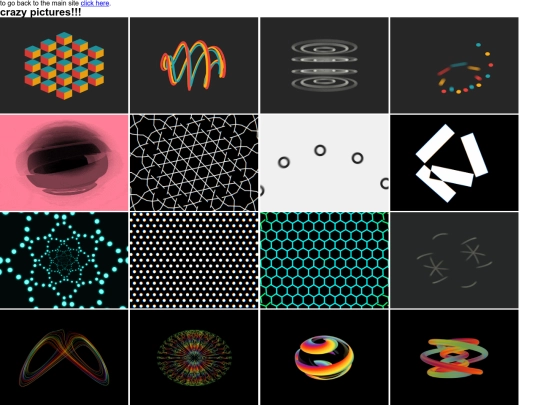Open the white woven star lattice picture
540x405 pixels.
coord(194,163)
